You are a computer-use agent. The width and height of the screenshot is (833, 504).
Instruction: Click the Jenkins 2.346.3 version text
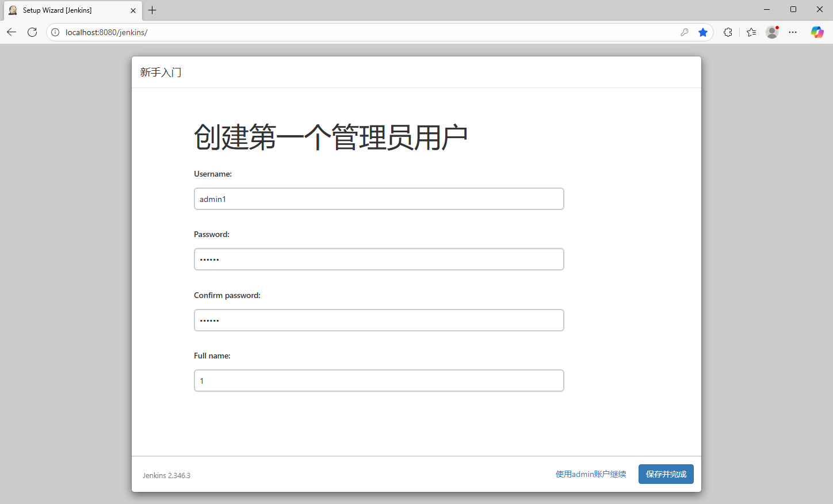(166, 476)
